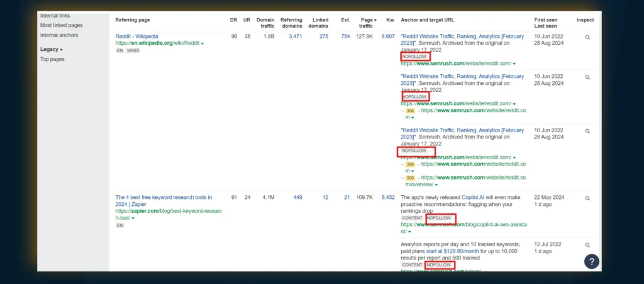This screenshot has width=644, height=284.
Task: Click the WIKIS badge under the Wikipedia page
Action: pyautogui.click(x=133, y=50)
